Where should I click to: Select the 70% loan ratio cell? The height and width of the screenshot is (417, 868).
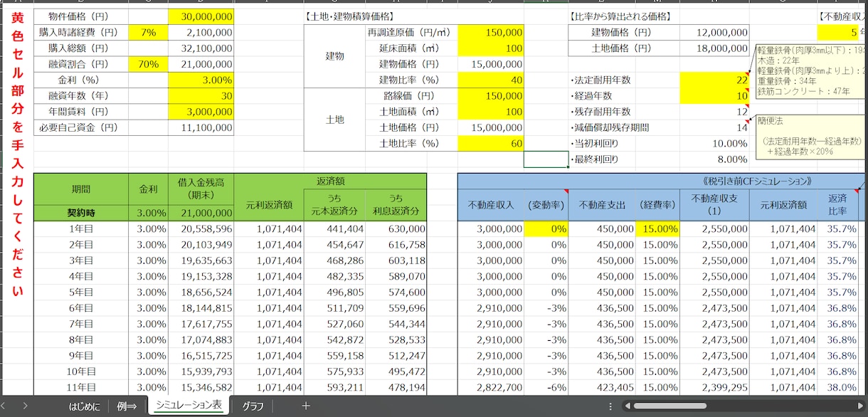pyautogui.click(x=149, y=64)
